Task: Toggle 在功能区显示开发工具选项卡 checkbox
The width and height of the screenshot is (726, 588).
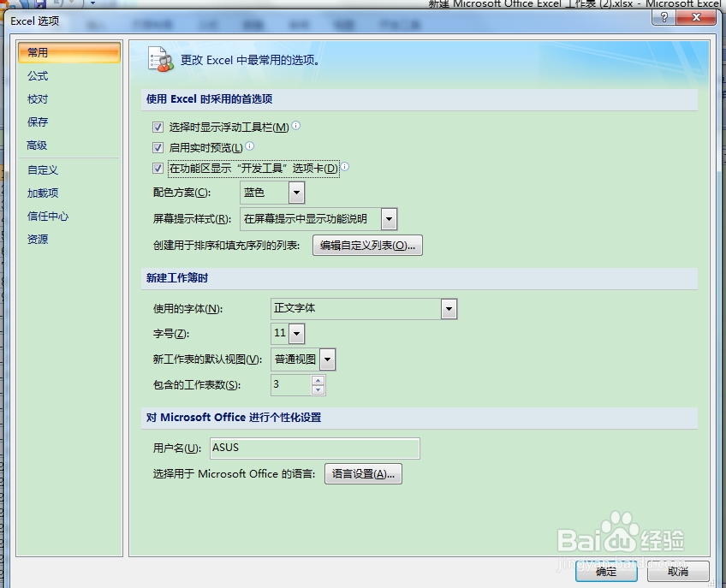Action: (x=158, y=168)
